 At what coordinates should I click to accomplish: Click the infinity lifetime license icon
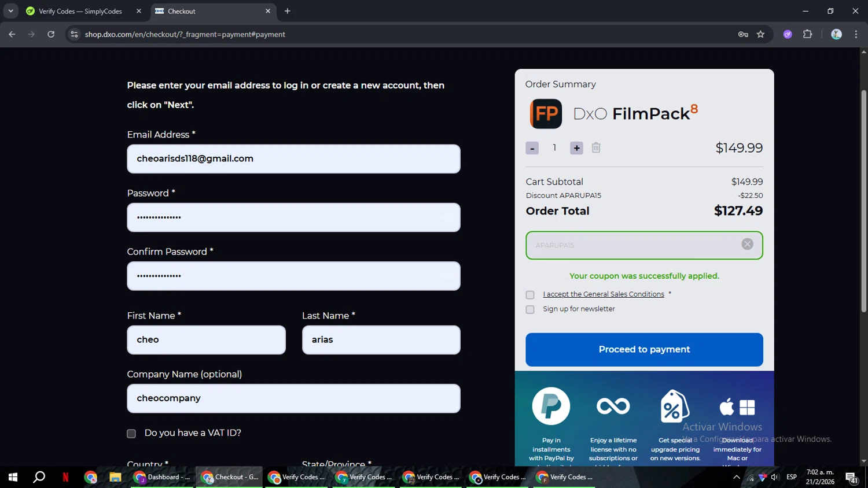(x=613, y=406)
